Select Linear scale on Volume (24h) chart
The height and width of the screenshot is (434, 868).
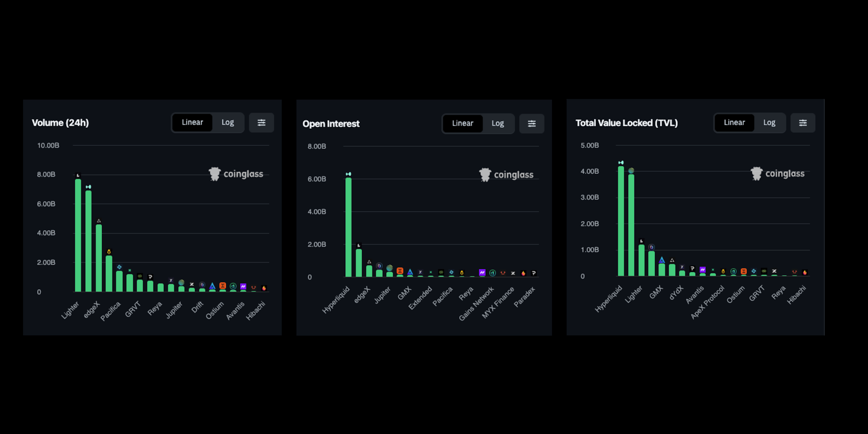(x=192, y=123)
